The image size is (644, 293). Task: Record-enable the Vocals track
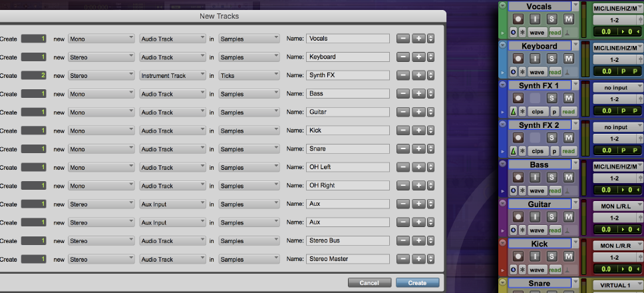tap(518, 19)
